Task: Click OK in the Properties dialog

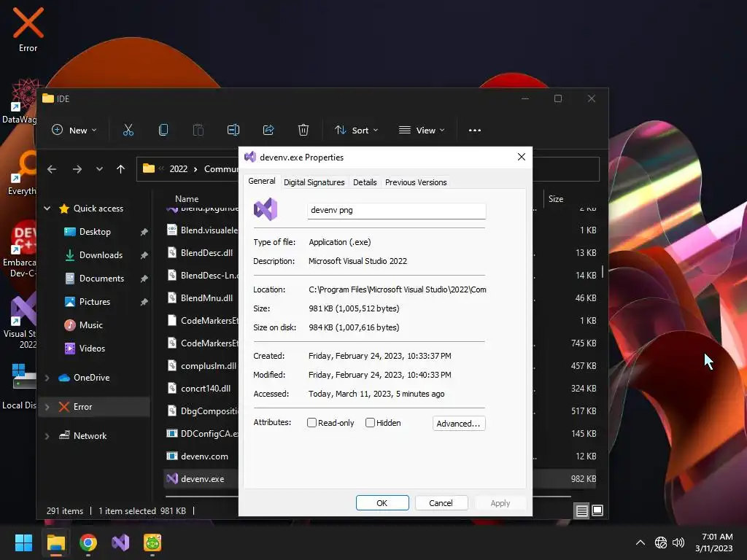Action: point(382,503)
